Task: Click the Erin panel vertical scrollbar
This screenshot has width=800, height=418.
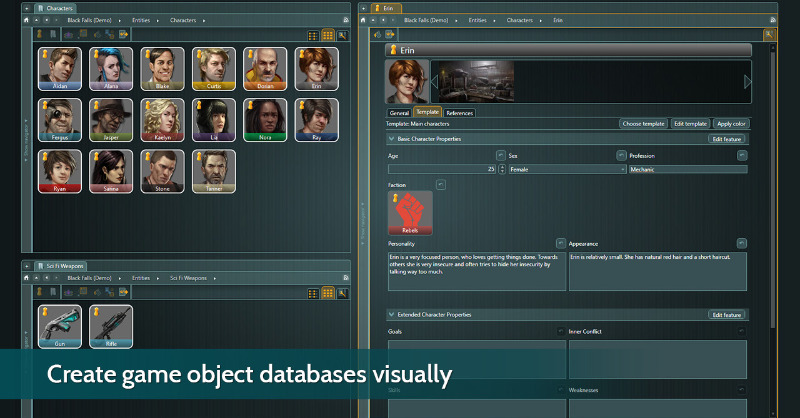Action: point(773,189)
